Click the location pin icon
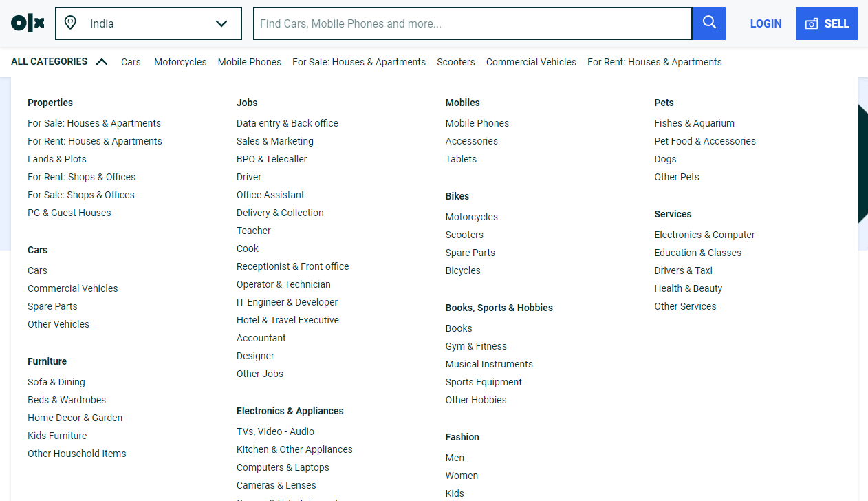 [x=71, y=23]
